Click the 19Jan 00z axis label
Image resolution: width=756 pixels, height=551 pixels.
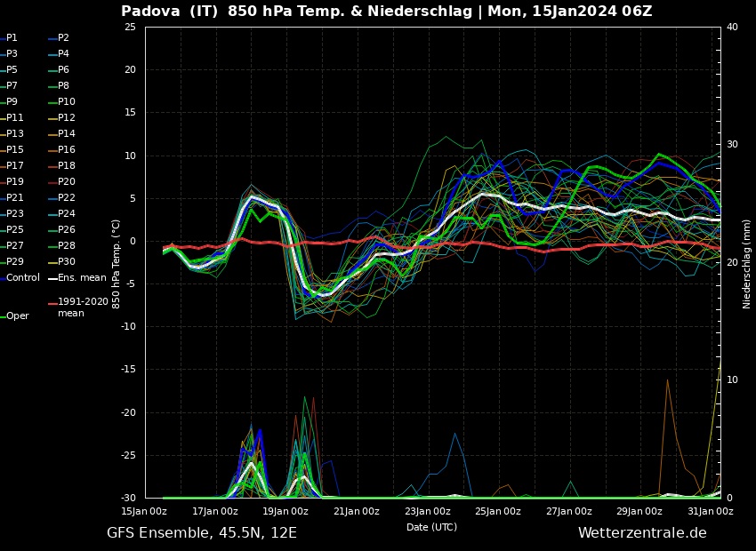coord(286,511)
